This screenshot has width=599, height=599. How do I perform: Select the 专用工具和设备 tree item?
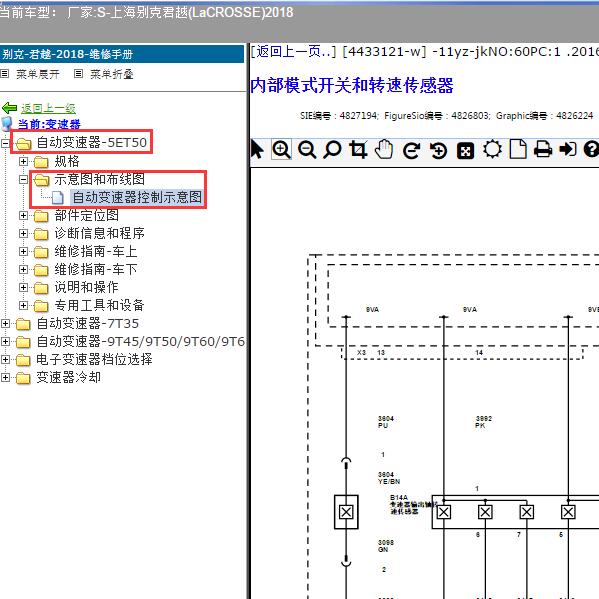(x=99, y=305)
